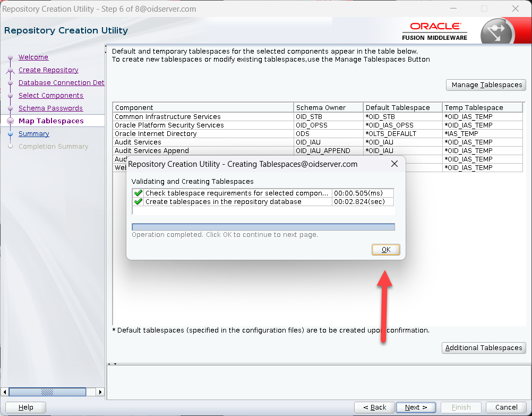Click the completed progress bar in dialog
The image size is (532, 416).
pyautogui.click(x=263, y=227)
